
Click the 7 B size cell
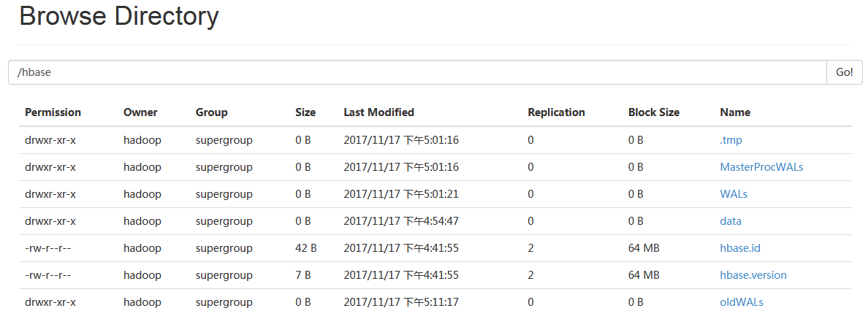(x=302, y=275)
